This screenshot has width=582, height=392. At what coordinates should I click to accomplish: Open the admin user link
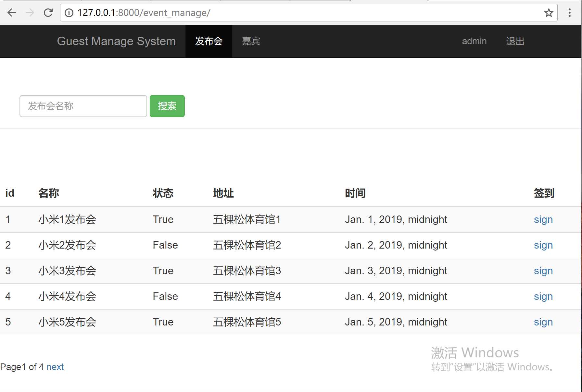click(x=474, y=41)
